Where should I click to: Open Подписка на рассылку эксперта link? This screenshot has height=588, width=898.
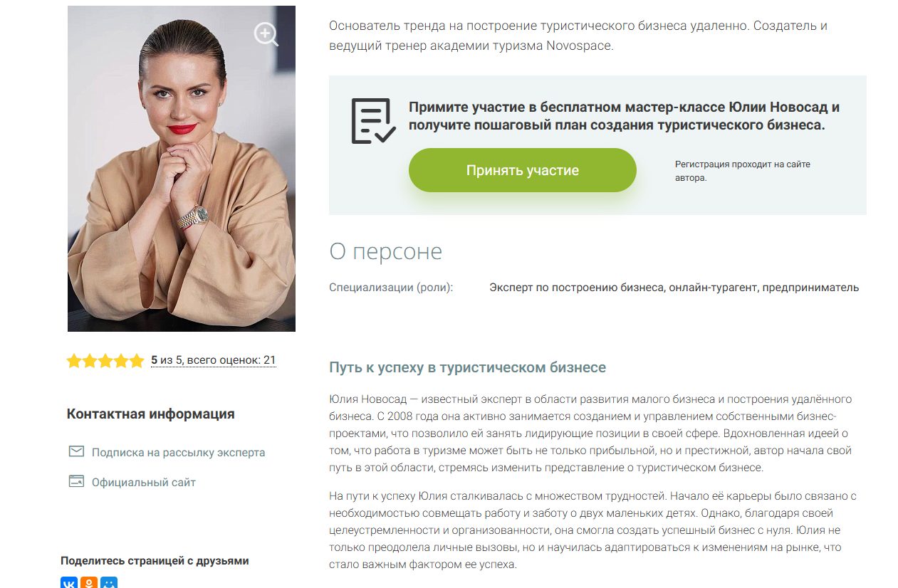(178, 452)
